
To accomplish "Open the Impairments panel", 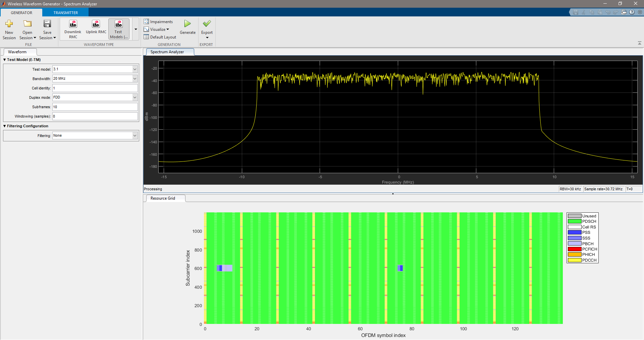I will (x=158, y=22).
